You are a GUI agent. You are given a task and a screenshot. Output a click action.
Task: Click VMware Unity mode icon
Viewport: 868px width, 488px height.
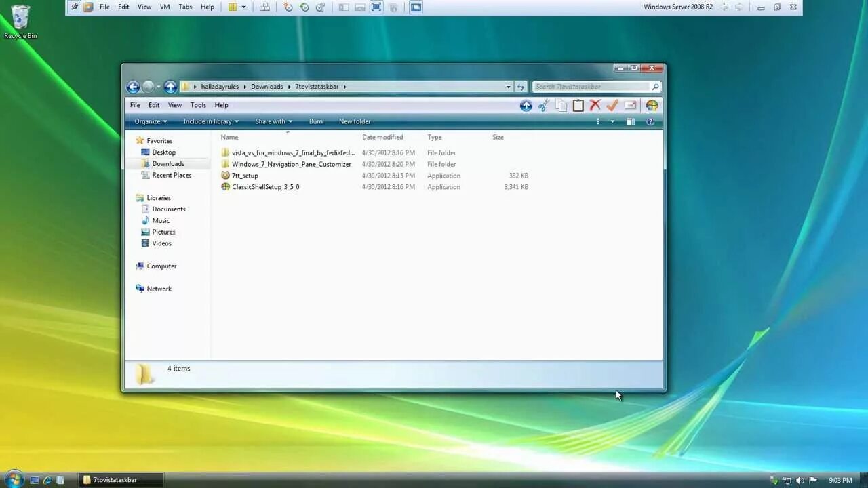(393, 7)
